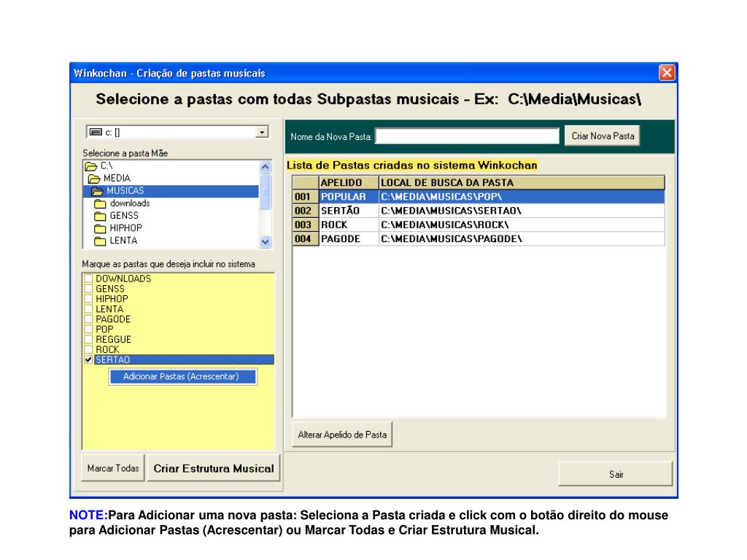747x560 pixels.
Task: Select row 001 header cell
Action: (306, 197)
